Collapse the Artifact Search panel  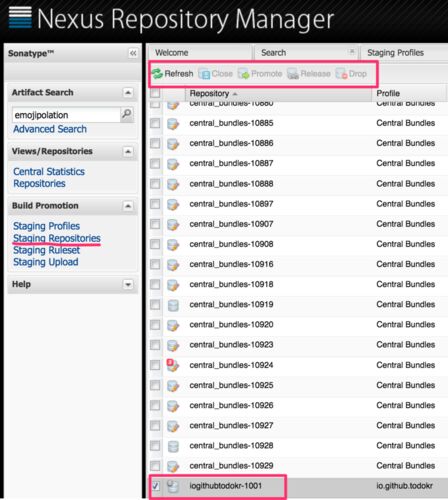point(128,93)
